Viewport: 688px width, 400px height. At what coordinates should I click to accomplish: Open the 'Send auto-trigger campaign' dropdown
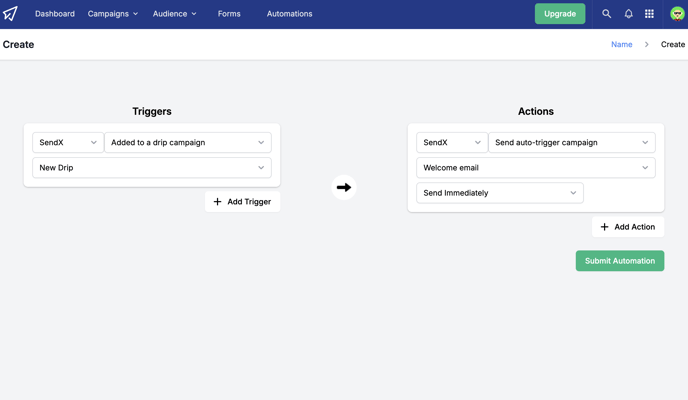[x=572, y=143]
